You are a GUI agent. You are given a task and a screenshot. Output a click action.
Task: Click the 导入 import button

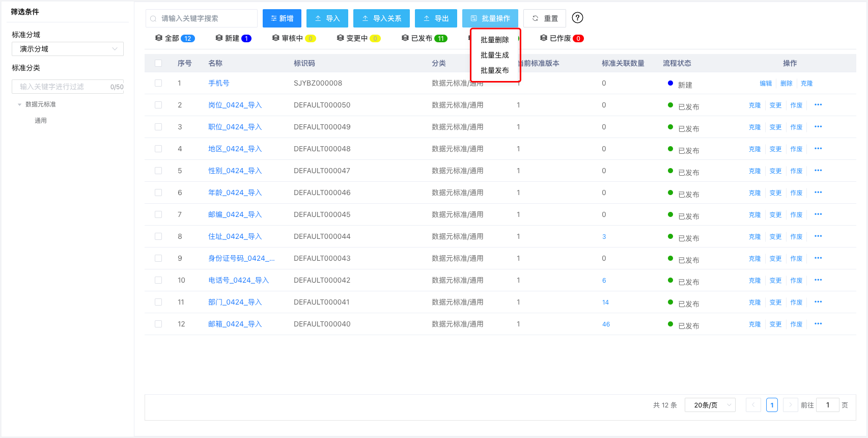[x=327, y=18]
